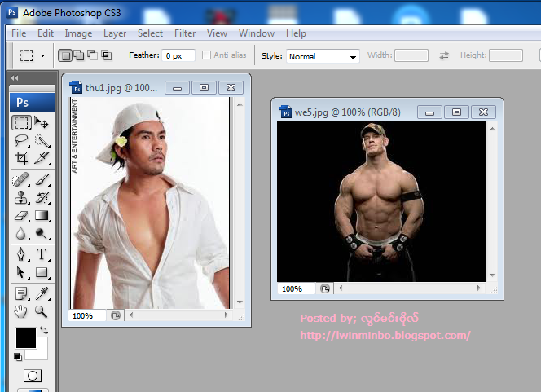This screenshot has width=541, height=392.
Task: Choose Intersect with selection mode
Action: (106, 55)
